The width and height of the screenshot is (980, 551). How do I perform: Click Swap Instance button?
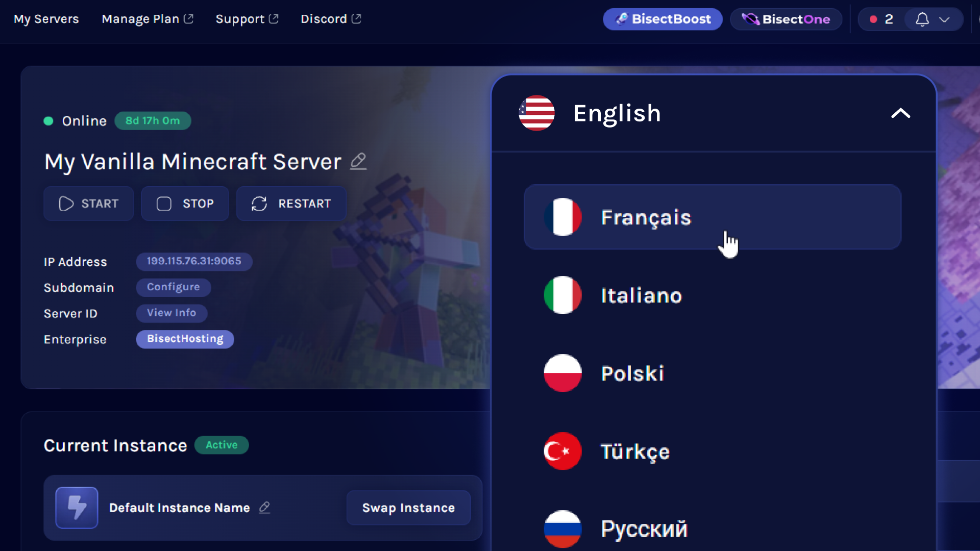408,508
